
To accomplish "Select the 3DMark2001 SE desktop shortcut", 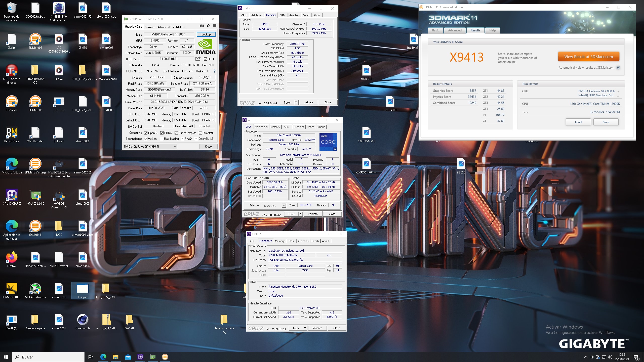I will (12, 291).
